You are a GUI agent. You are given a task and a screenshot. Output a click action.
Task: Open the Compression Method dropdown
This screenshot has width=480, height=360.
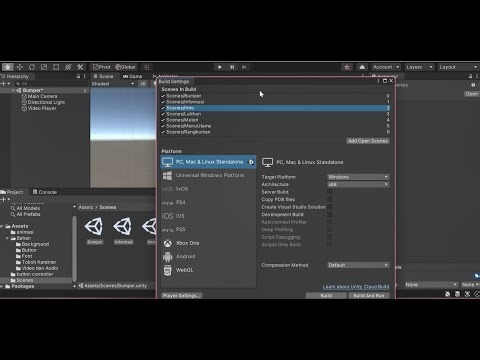358,265
